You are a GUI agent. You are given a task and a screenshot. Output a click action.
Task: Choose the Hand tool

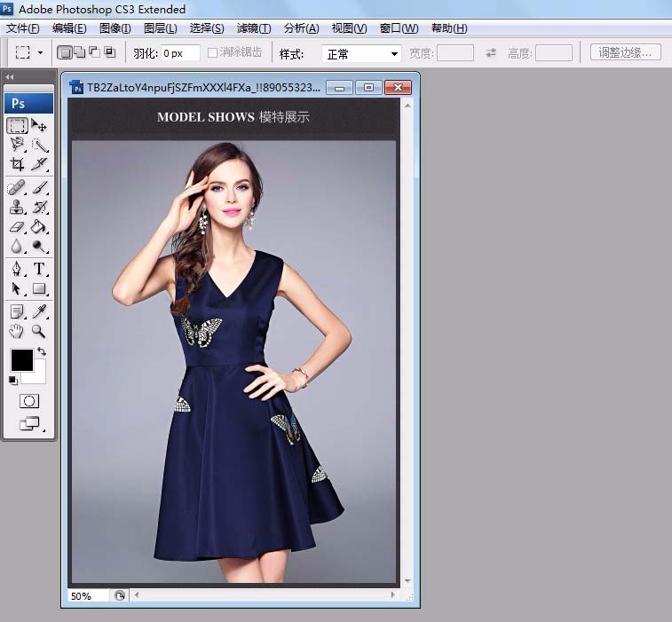point(17,331)
